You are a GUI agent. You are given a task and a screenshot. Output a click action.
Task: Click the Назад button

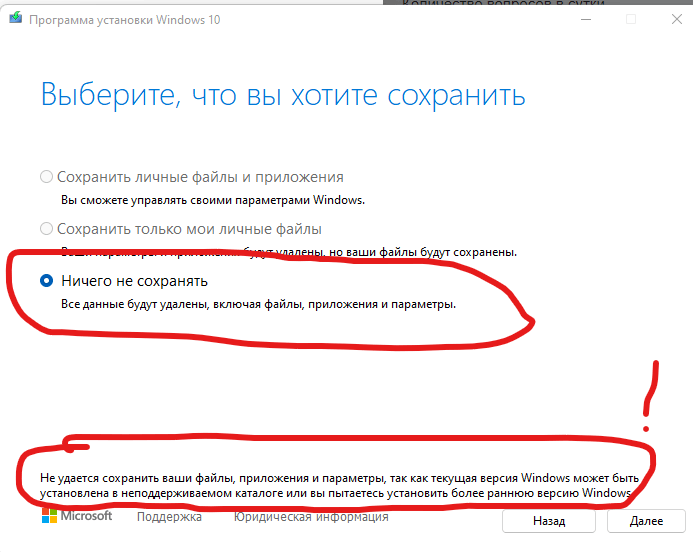549,521
